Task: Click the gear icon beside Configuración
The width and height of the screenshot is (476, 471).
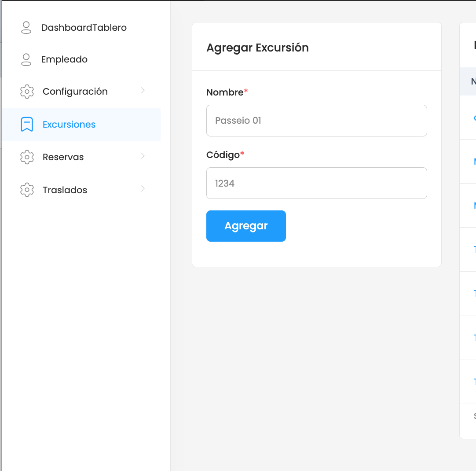Action: click(x=27, y=92)
